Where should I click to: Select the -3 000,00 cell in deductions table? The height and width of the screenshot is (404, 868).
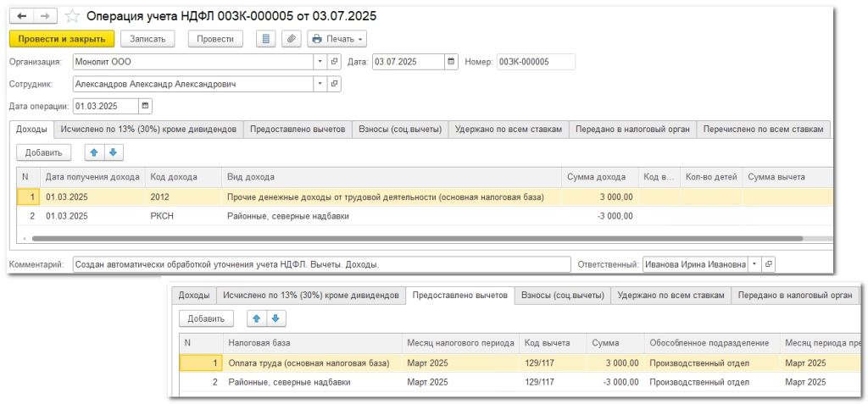coord(615,382)
